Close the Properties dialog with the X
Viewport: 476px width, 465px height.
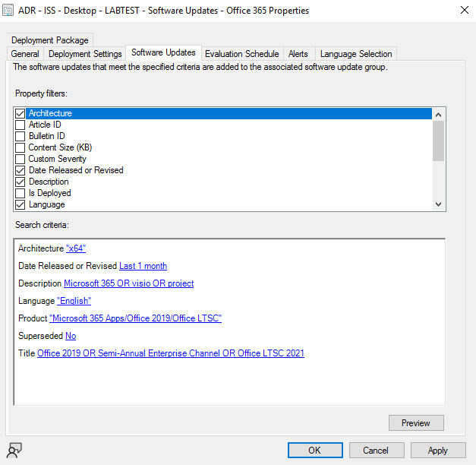pyautogui.click(x=464, y=10)
